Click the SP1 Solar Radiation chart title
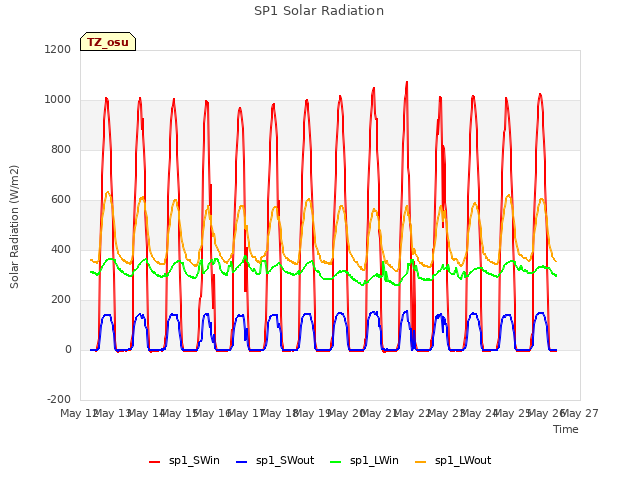Screen dimensions: 640x480 point(319,11)
